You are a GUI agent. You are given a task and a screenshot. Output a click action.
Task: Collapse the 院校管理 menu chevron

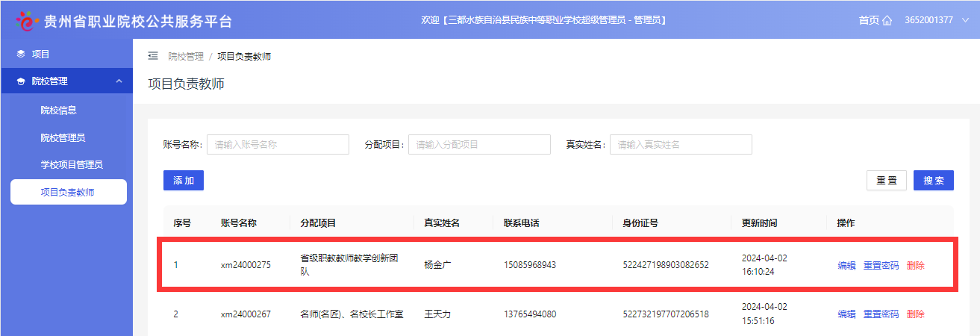[119, 81]
